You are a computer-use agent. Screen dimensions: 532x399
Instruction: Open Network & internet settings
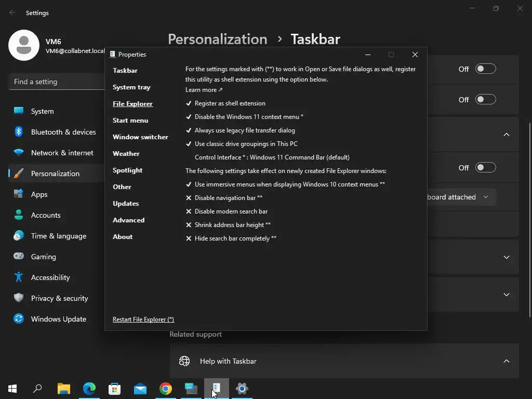pyautogui.click(x=56, y=153)
